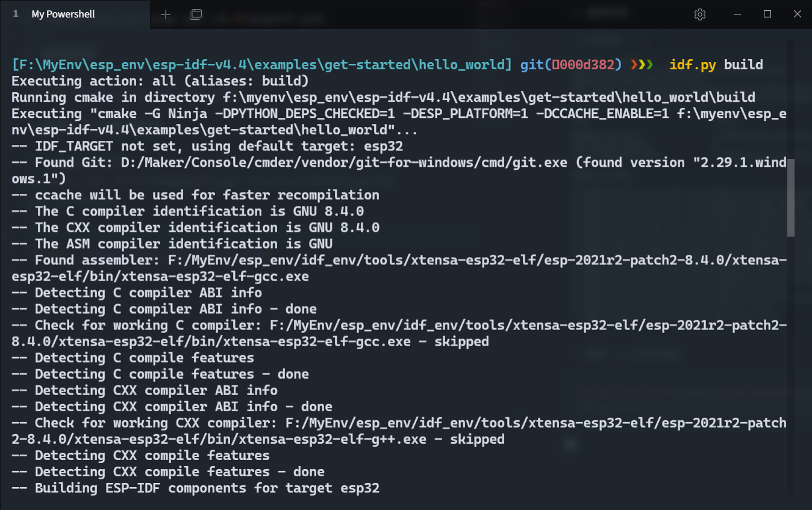Open terminal settings gear icon

(700, 14)
